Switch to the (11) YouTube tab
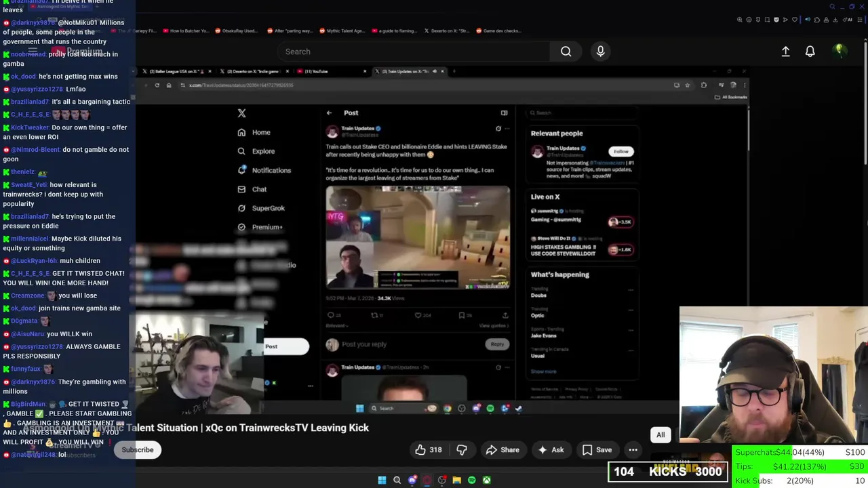This screenshot has width=868, height=488. [332, 71]
